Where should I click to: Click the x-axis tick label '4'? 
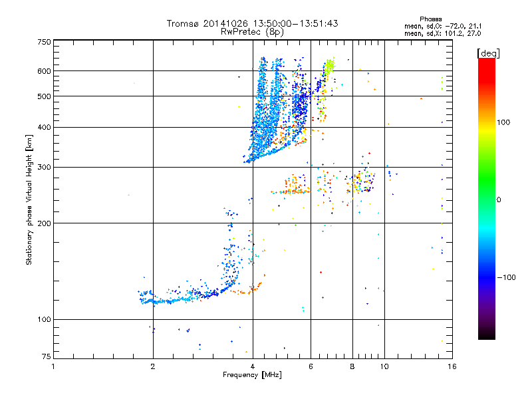coord(253,366)
